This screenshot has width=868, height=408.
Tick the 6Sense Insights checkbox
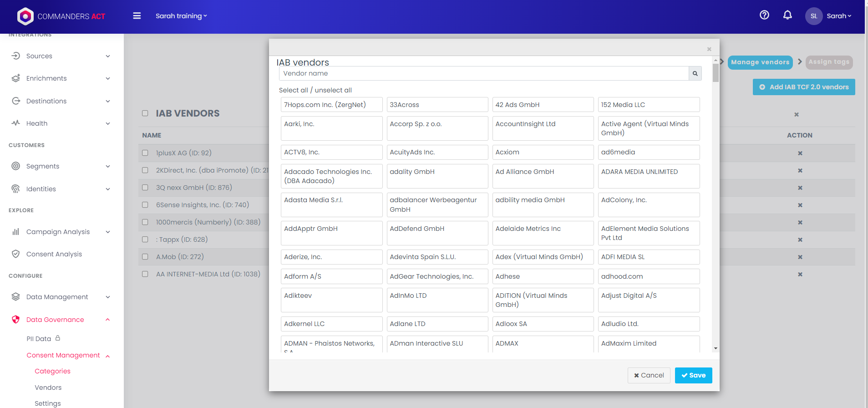(145, 205)
